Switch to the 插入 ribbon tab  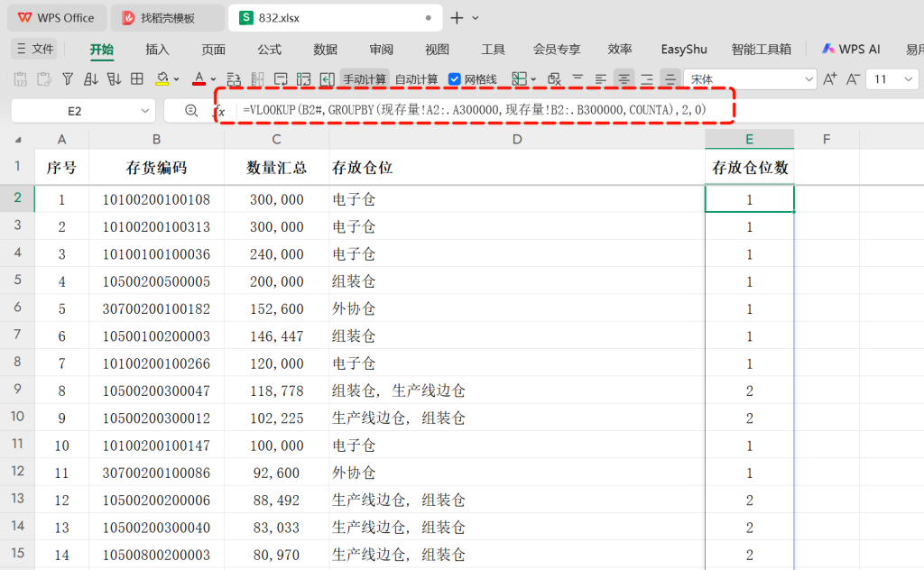click(x=157, y=50)
